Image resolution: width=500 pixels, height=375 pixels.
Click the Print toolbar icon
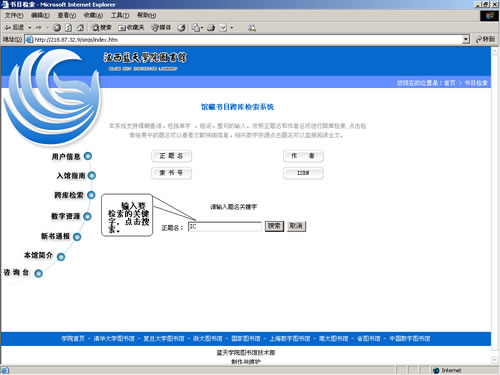[x=211, y=28]
